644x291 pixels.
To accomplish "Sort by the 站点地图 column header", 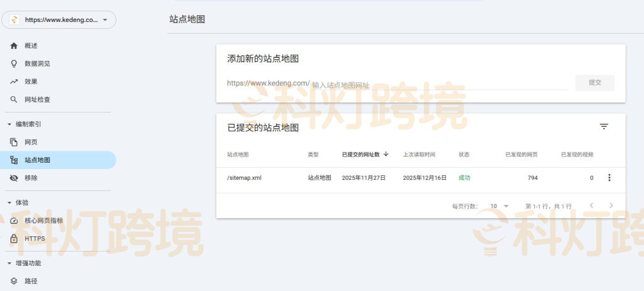I will pyautogui.click(x=238, y=155).
